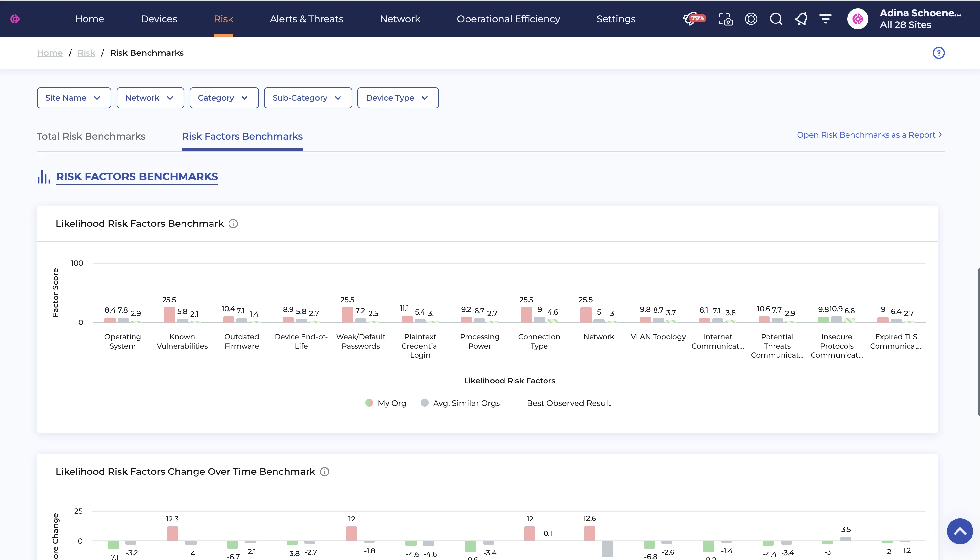Switch to Total Risk Benchmarks tab
980x560 pixels.
click(91, 136)
